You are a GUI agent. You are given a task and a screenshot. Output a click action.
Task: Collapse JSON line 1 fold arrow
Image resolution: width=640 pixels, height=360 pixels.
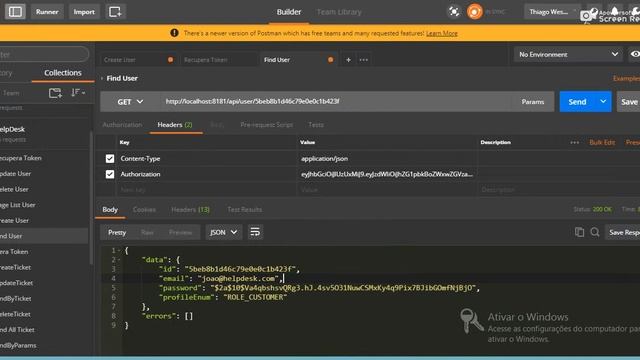click(118, 251)
